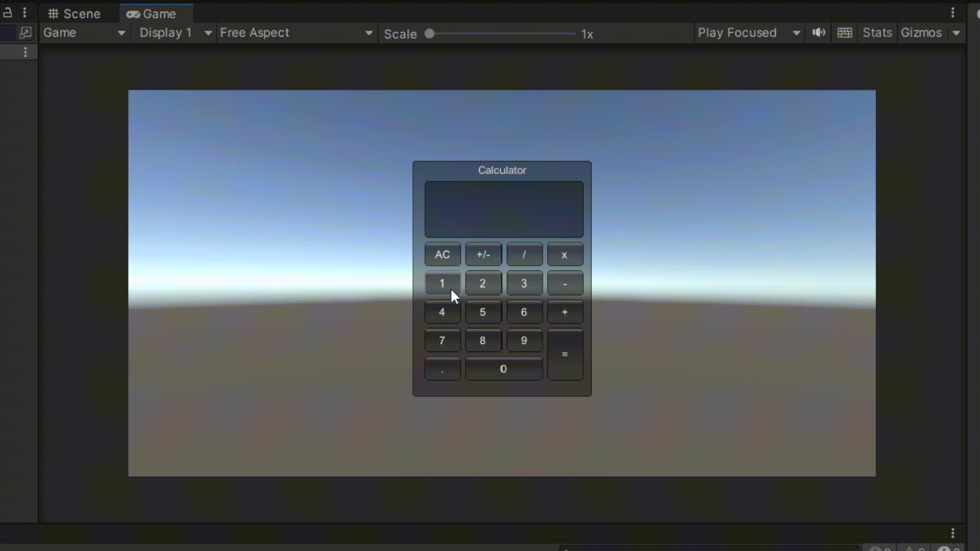This screenshot has width=980, height=551.
Task: Click the Stats panel icon
Action: [877, 32]
